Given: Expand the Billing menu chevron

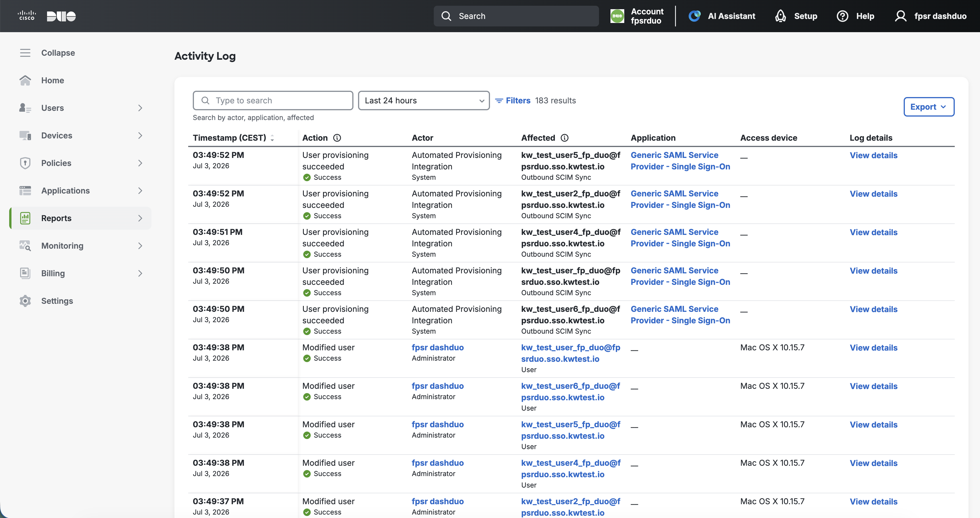Looking at the screenshot, I should (x=140, y=273).
